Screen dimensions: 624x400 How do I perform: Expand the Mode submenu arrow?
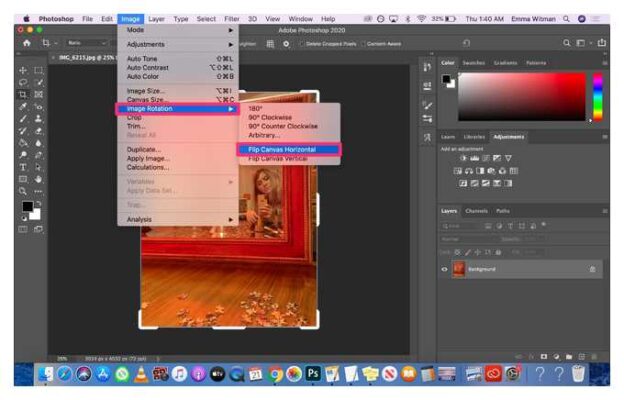point(231,30)
